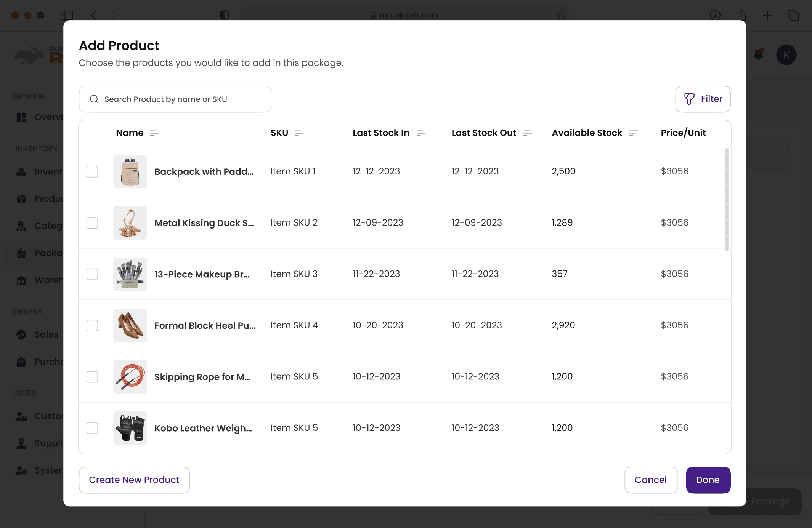Sort by Available Stock column

click(633, 133)
